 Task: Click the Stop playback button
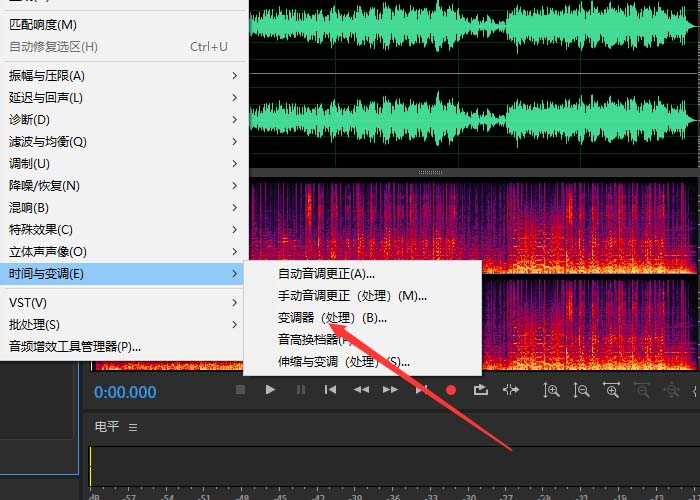point(240,390)
